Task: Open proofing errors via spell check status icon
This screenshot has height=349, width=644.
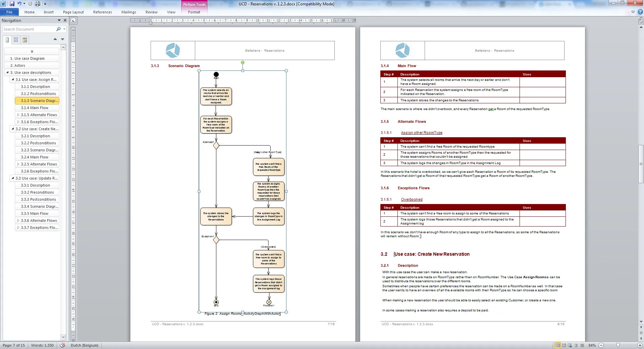Action: pyautogui.click(x=62, y=345)
